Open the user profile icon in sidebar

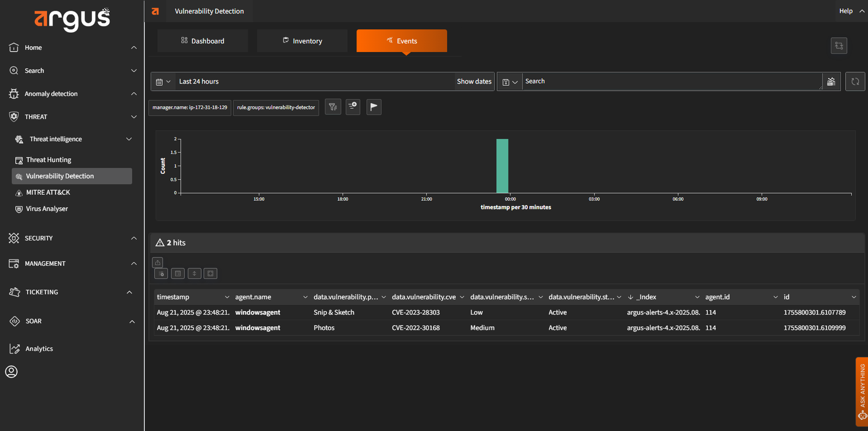pos(11,372)
